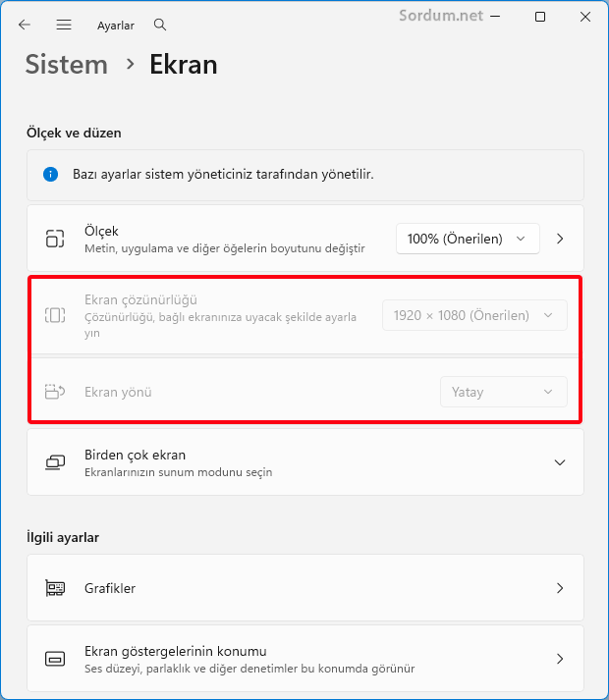609x700 pixels.
Task: Click the search magnifier icon
Action: [160, 25]
